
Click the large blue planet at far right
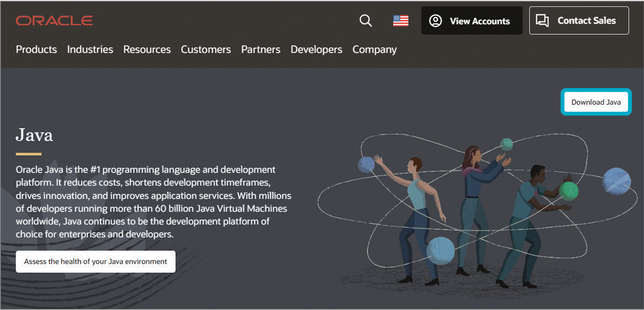click(616, 181)
